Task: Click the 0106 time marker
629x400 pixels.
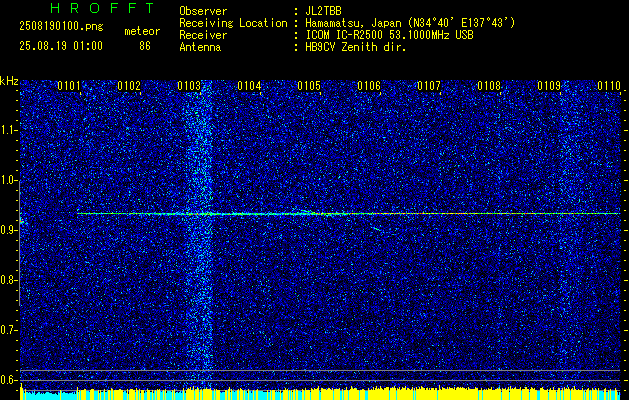Action: (x=369, y=86)
